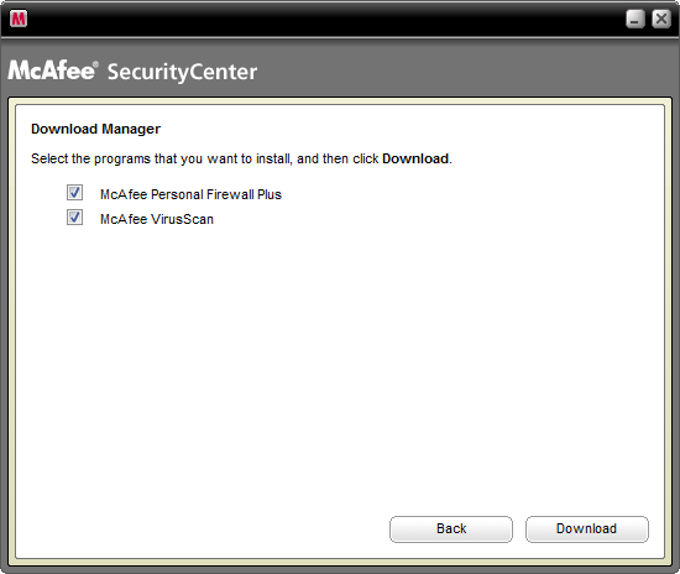This screenshot has height=574, width=680.
Task: Minimize the SecurityCenter window
Action: (x=636, y=18)
